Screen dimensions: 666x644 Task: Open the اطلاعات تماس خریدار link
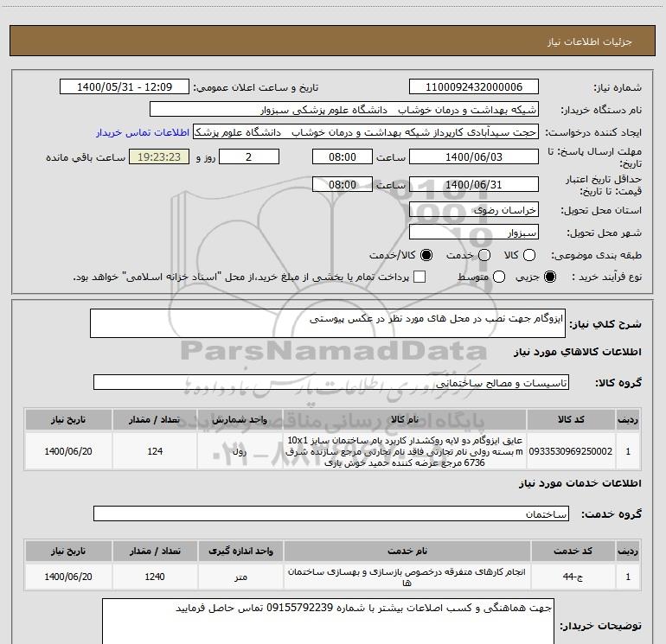tap(143, 132)
